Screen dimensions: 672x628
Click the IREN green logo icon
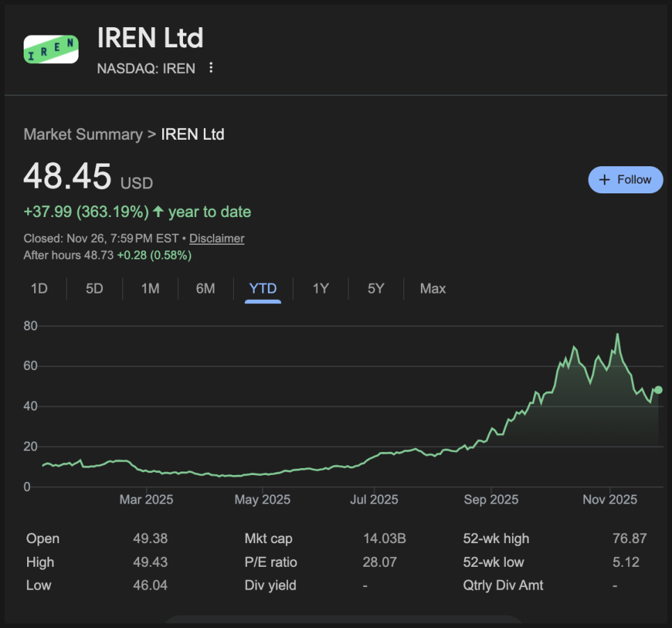pyautogui.click(x=51, y=49)
